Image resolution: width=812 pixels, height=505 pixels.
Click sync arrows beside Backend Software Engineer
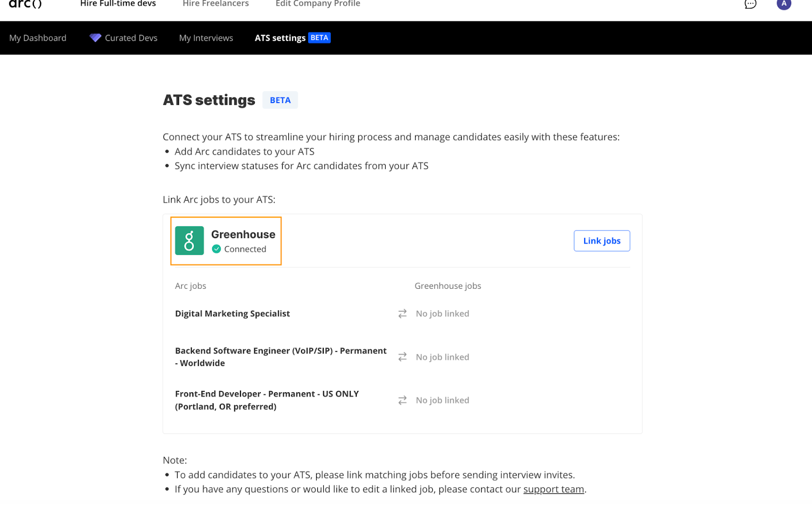(x=402, y=357)
